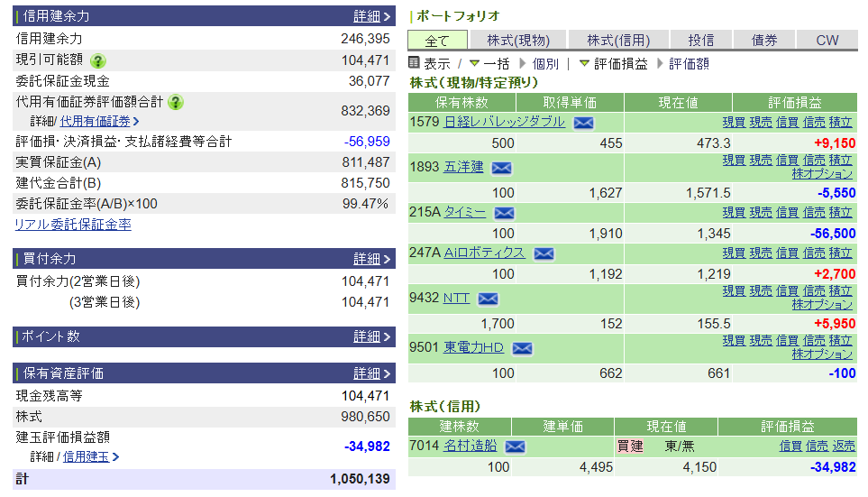The height and width of the screenshot is (497, 868).
Task: Click 返売 link for 名村造船 position
Action: point(844,446)
